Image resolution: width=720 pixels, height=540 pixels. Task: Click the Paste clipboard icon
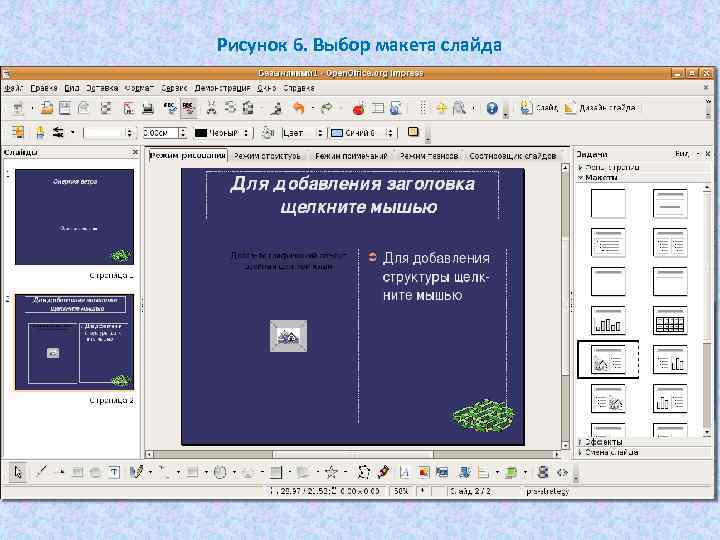click(248, 108)
